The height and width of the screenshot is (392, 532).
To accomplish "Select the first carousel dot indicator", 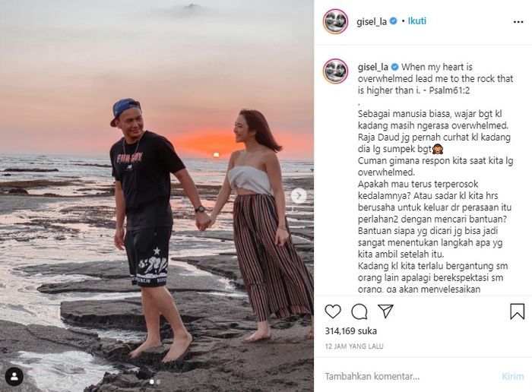I will 152,382.
